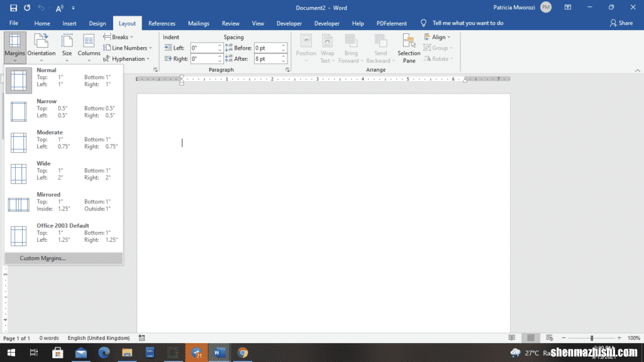644x362 pixels.
Task: Open the Columns menu
Action: point(89,48)
